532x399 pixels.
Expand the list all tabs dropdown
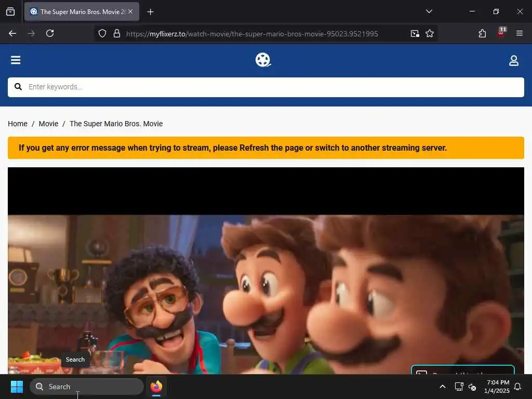(429, 11)
